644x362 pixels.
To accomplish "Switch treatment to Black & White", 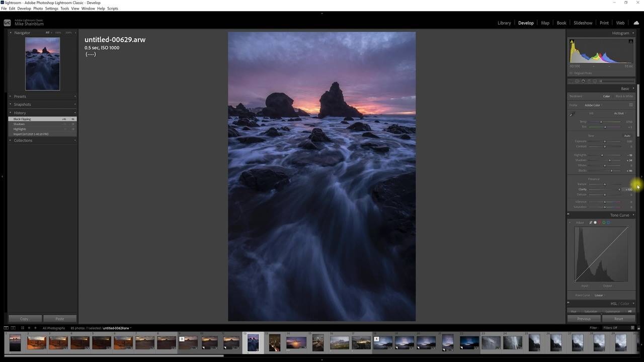I will (x=624, y=96).
